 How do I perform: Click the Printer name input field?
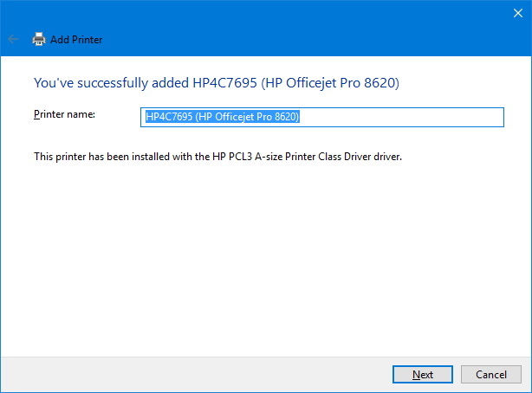coord(322,117)
